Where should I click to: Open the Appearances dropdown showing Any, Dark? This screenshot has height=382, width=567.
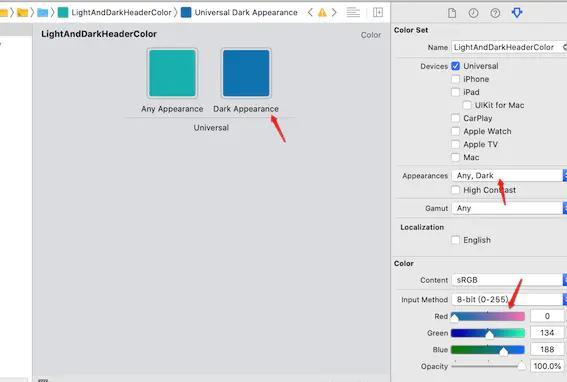point(509,175)
